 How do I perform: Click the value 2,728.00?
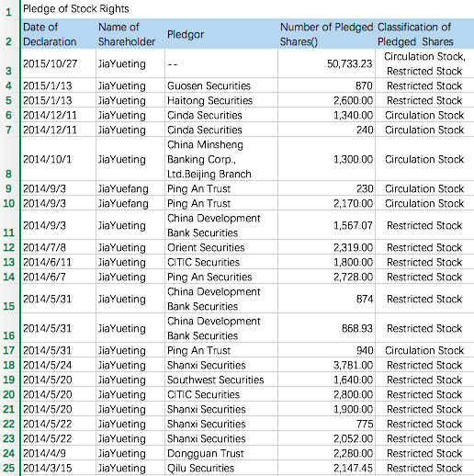coord(353,277)
